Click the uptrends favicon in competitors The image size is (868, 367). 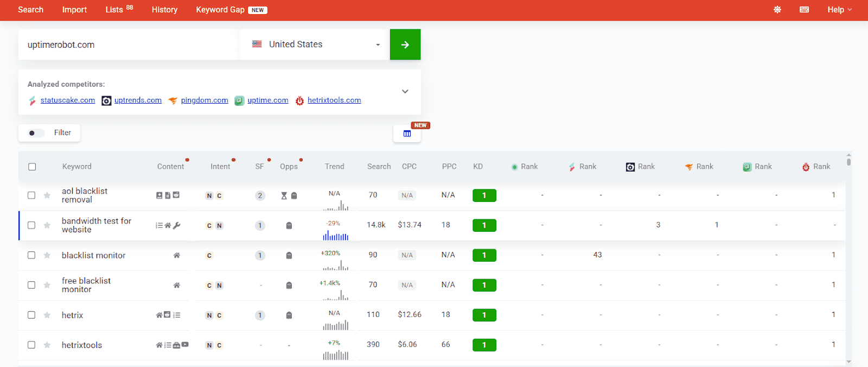tap(106, 100)
